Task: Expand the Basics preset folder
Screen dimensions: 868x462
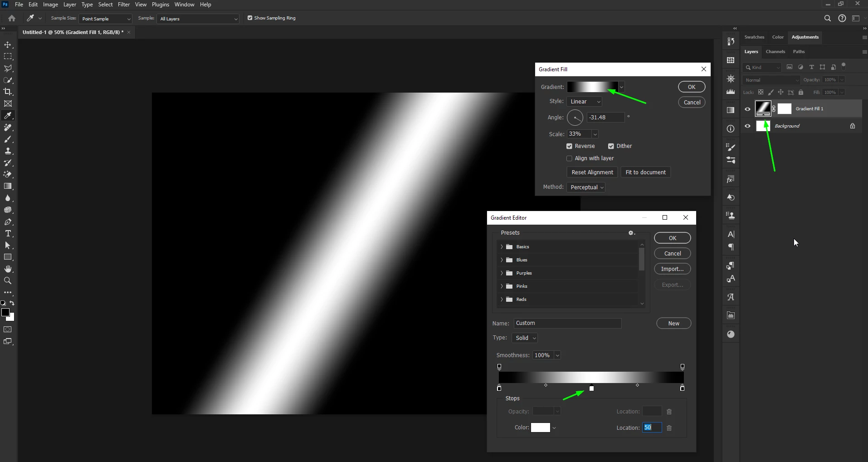Action: pyautogui.click(x=502, y=247)
